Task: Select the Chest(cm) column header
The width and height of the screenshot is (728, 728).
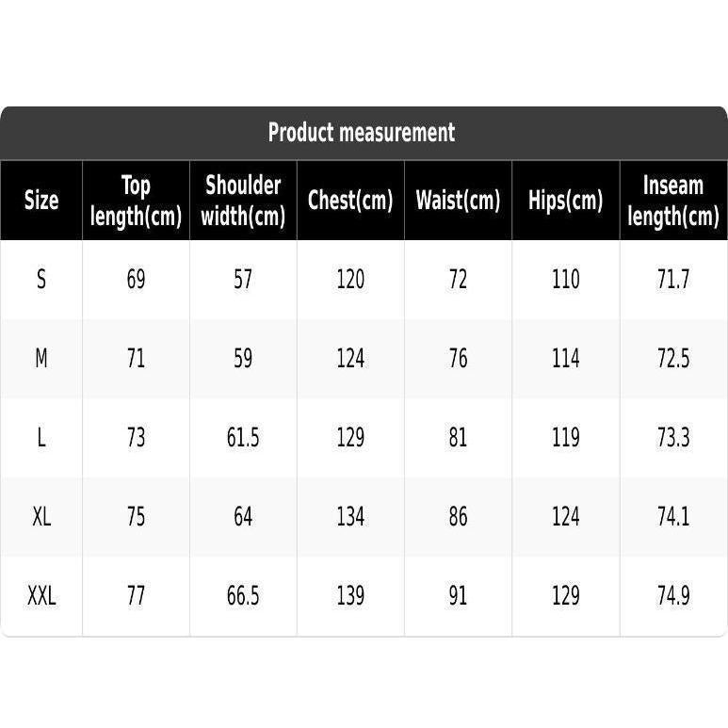Action: 350,200
